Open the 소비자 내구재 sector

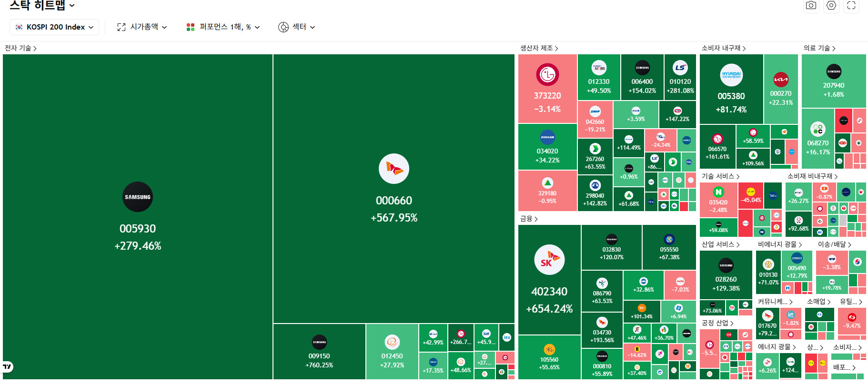pos(724,48)
